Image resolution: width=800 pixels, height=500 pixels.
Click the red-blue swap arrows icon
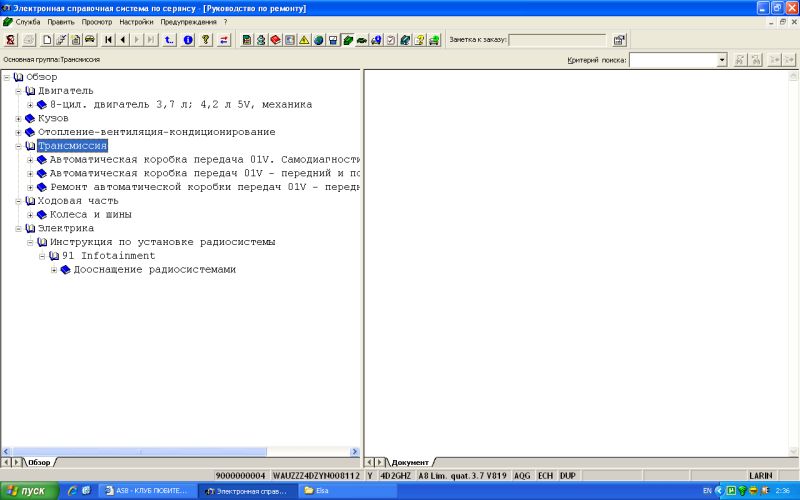[x=224, y=40]
